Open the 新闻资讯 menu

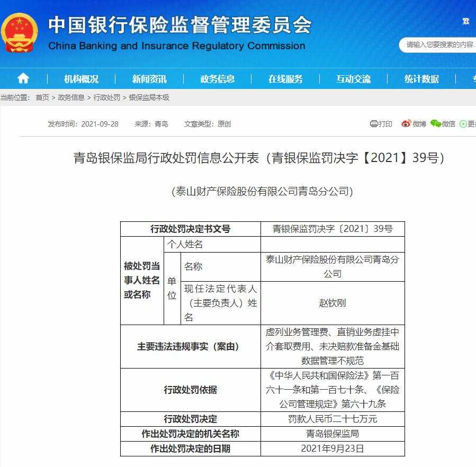click(x=149, y=79)
